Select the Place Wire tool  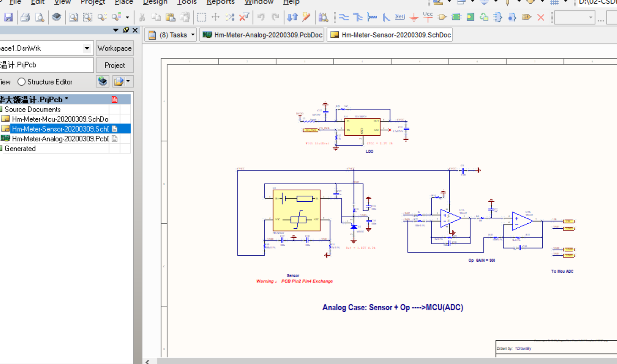(344, 17)
